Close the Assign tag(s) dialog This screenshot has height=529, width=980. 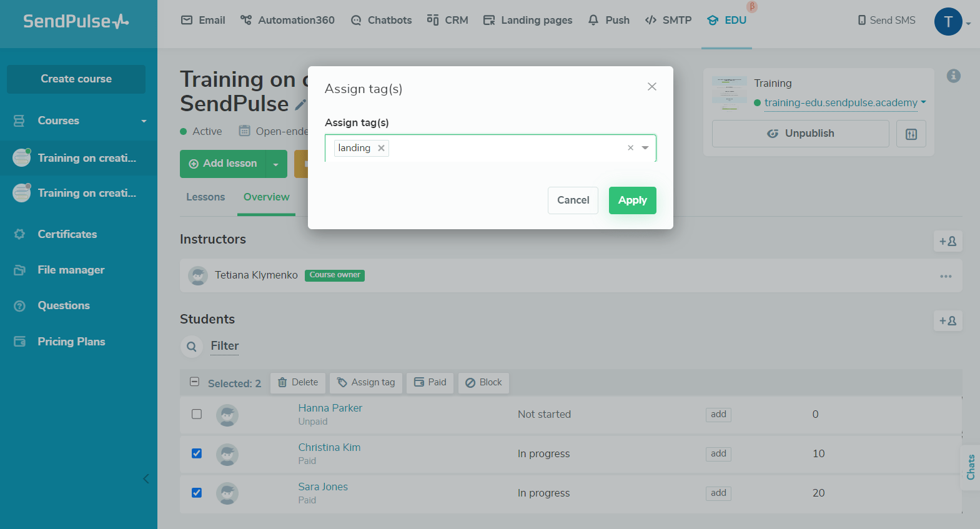point(651,87)
